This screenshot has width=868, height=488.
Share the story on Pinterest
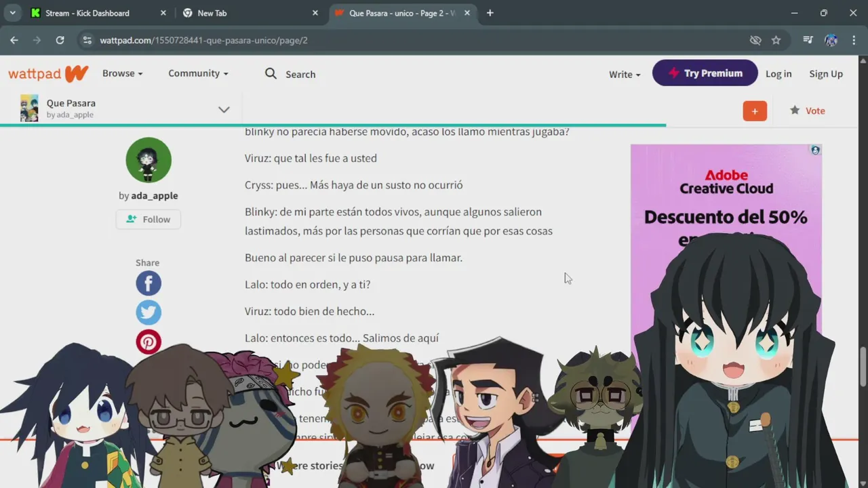pos(149,342)
